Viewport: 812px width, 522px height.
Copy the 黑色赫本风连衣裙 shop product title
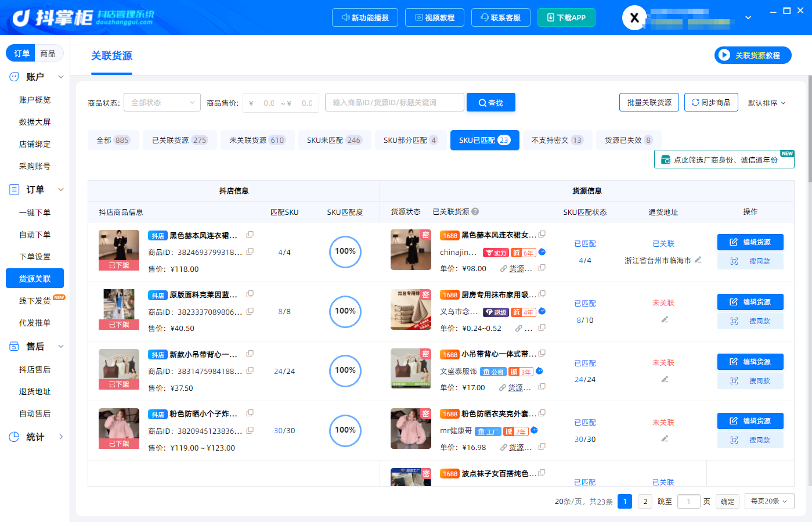[250, 235]
